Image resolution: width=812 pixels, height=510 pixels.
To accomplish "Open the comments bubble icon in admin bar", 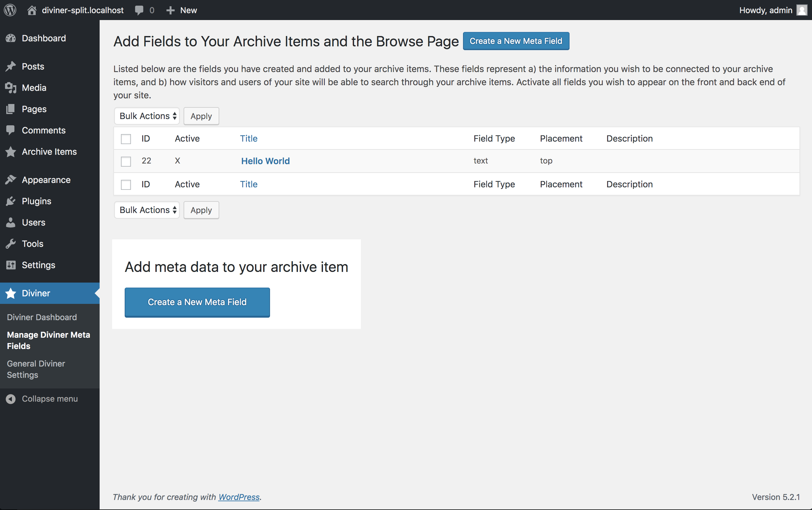I will 139,10.
